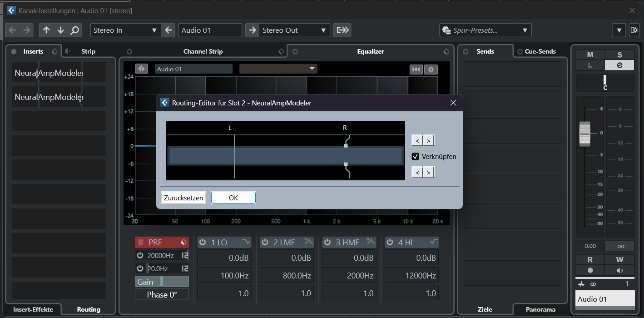The height and width of the screenshot is (318, 644).
Task: Select 1 LO band filter type icon
Action: click(x=246, y=242)
